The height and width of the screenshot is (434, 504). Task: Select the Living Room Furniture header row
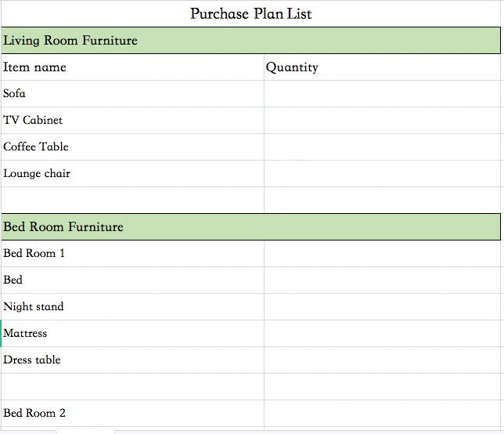pyautogui.click(x=250, y=41)
